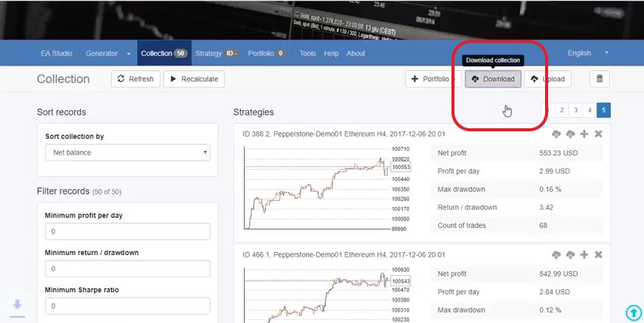The image size is (644, 323).
Task: Click the Max drawdown value 0.12 %
Action: point(550,310)
